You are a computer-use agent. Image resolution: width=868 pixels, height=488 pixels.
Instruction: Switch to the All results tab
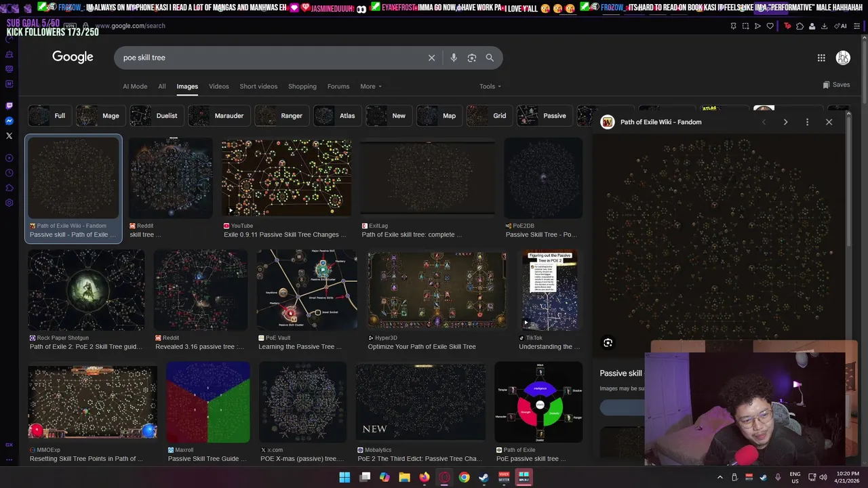point(162,87)
